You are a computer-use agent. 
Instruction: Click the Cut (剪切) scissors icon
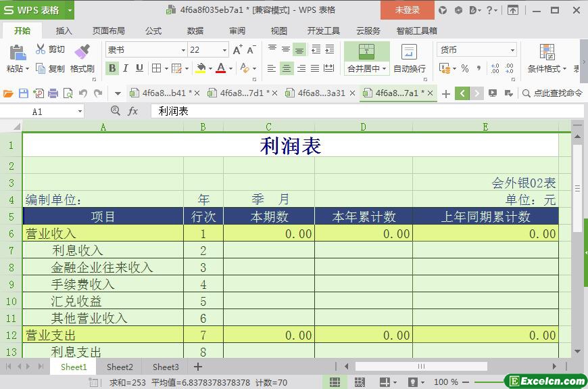(x=41, y=49)
